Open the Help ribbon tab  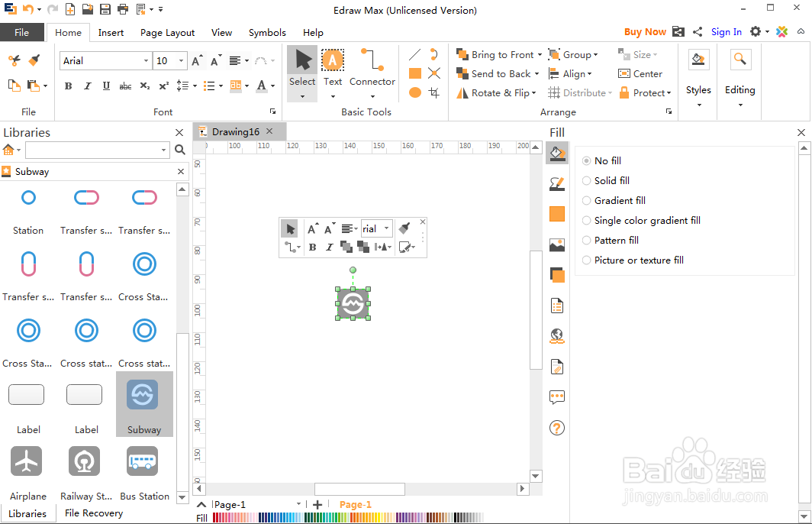tap(313, 33)
